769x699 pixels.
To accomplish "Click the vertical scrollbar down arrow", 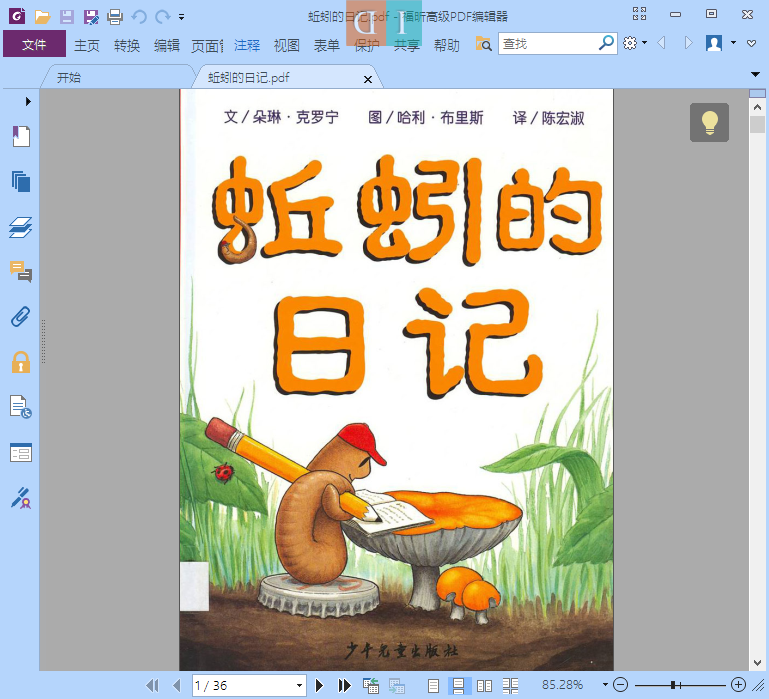I will [757, 663].
